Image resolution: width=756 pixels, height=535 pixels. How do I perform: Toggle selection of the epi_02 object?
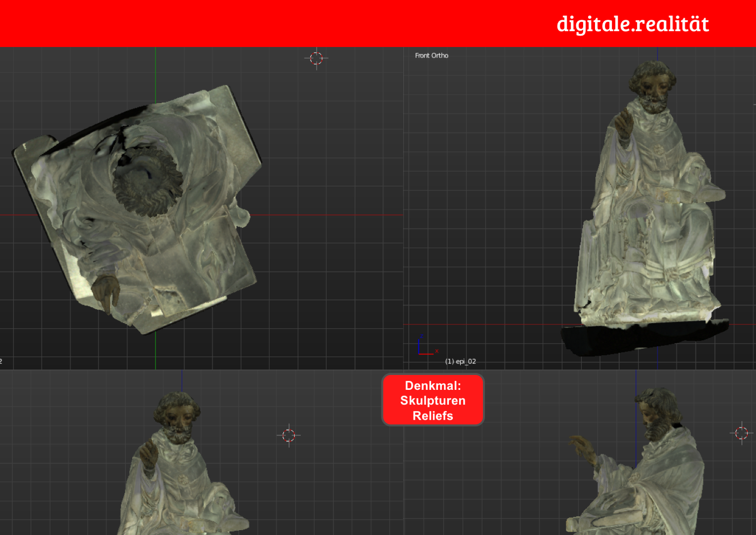pos(649,198)
